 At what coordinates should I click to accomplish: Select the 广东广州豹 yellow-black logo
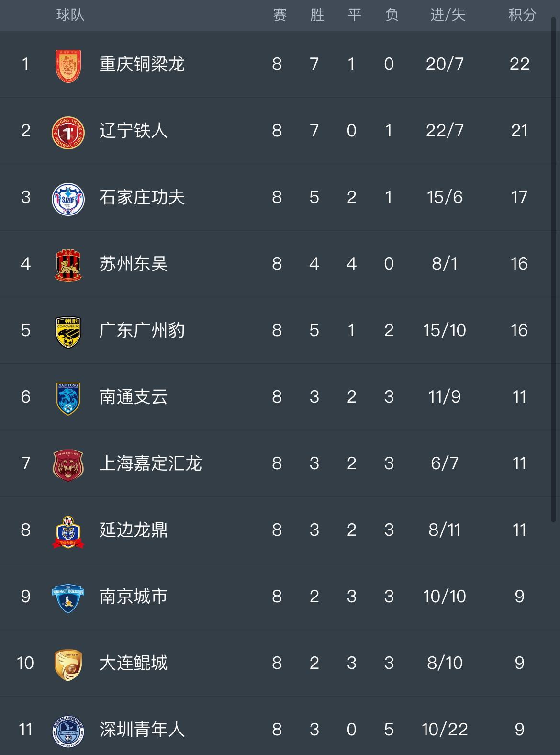coord(68,330)
